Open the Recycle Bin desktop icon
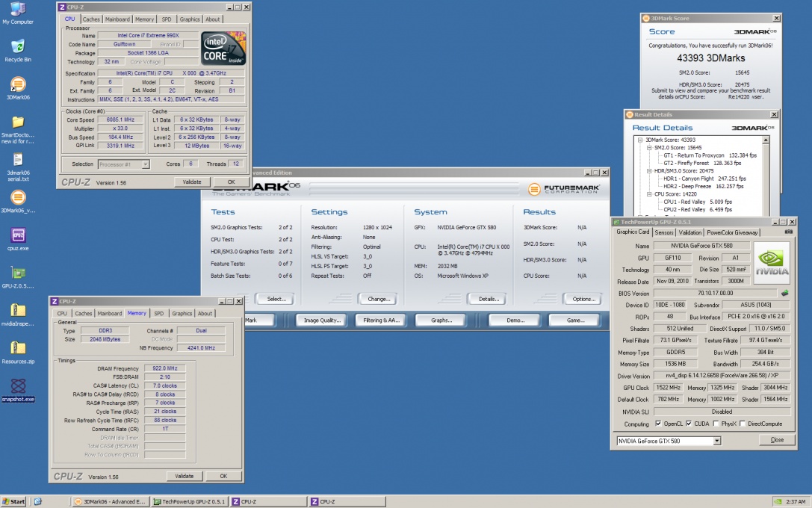 (18, 46)
